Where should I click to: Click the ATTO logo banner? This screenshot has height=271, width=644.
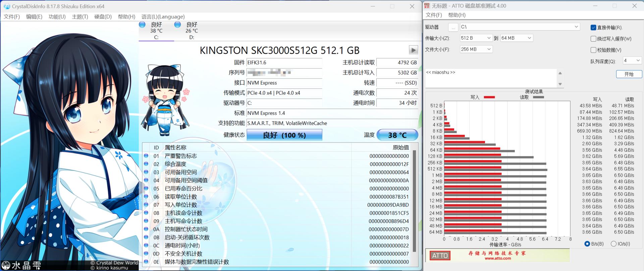pyautogui.click(x=440, y=256)
